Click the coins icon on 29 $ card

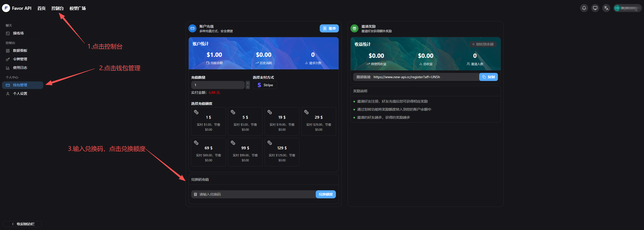point(306,112)
